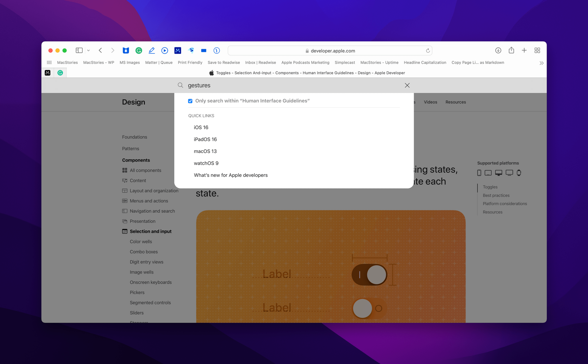Click the play circle extension icon

[x=165, y=51]
